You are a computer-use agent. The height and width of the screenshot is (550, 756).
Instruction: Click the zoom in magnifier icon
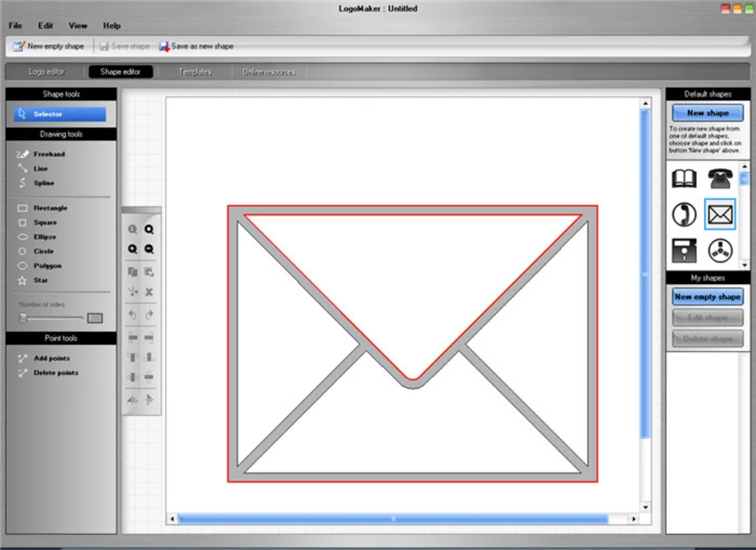pos(133,249)
